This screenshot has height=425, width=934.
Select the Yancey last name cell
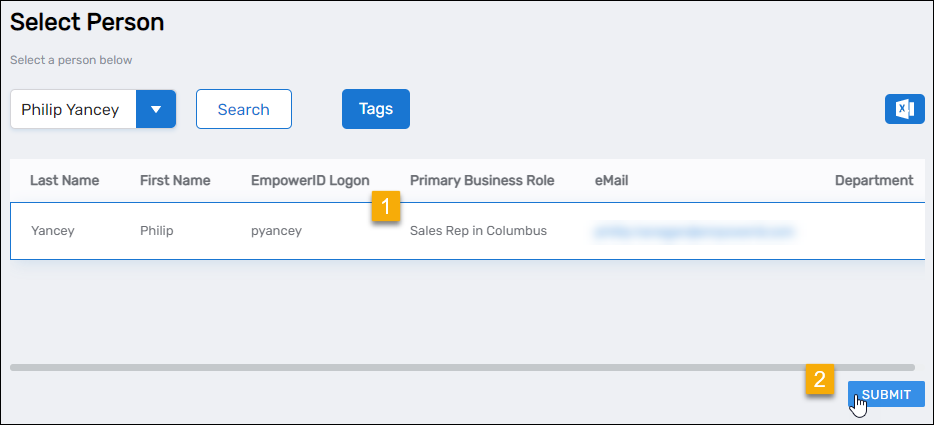(52, 231)
